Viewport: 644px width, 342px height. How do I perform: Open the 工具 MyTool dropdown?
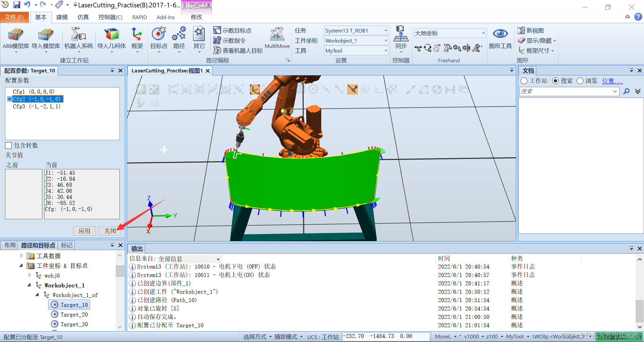point(356,51)
